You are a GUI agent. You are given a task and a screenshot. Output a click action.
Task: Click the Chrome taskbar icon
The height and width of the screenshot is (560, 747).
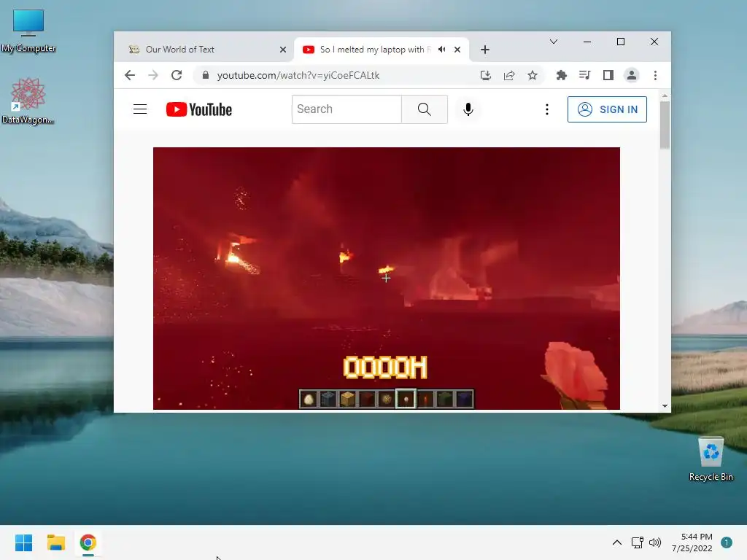(x=88, y=542)
